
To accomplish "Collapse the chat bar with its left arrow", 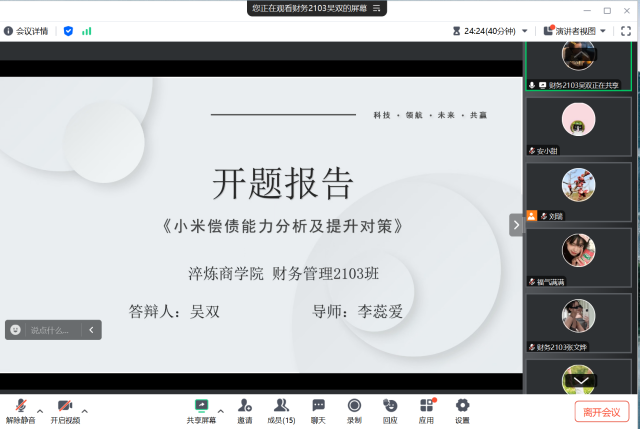I will click(91, 330).
